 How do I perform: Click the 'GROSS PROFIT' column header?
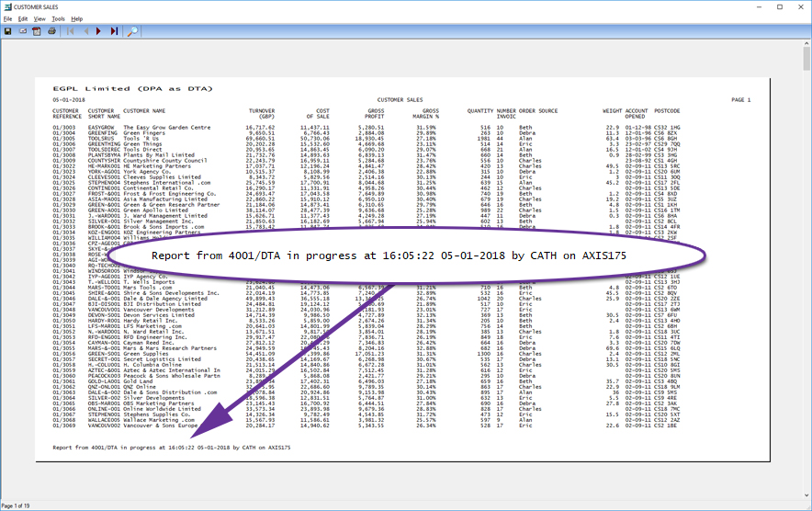coord(374,113)
